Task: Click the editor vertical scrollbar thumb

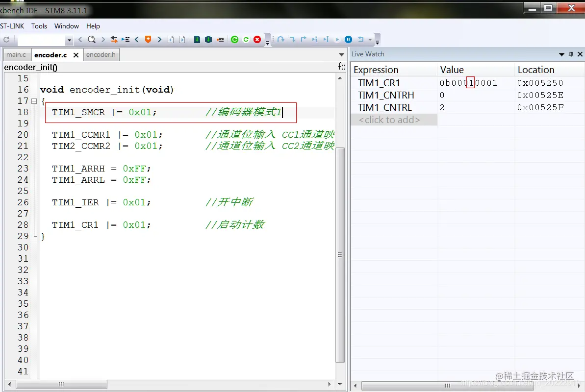Action: coord(340,255)
